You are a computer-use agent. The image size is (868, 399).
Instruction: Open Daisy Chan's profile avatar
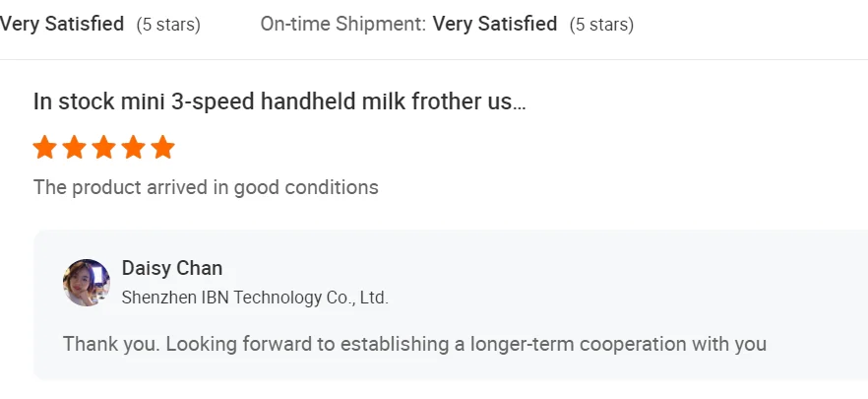(87, 283)
